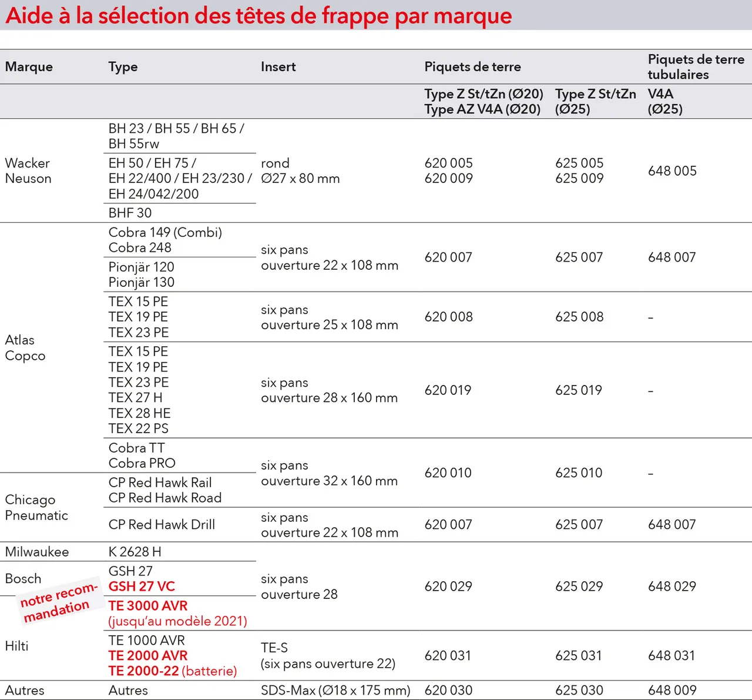This screenshot has height=700, width=752.
Task: Select the rond Ø27 x 80 mm insert
Action: [x=300, y=170]
